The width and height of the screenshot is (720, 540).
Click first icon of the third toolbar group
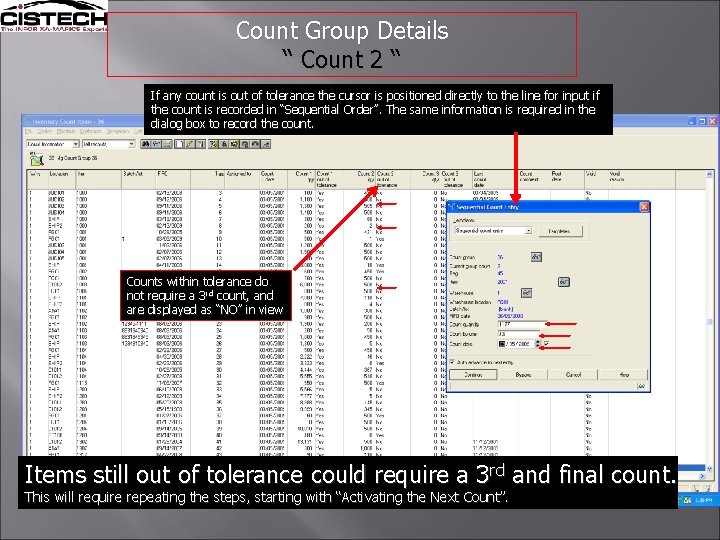tap(214, 144)
